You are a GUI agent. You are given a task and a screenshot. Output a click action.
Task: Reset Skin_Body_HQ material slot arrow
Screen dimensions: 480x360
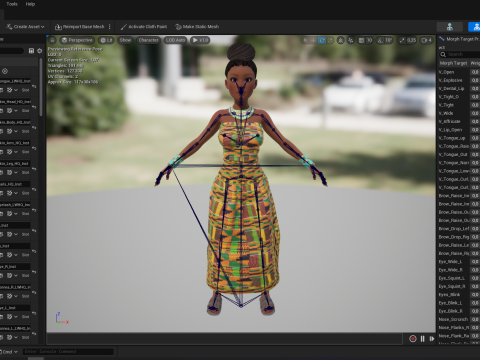pyautogui.click(x=34, y=128)
